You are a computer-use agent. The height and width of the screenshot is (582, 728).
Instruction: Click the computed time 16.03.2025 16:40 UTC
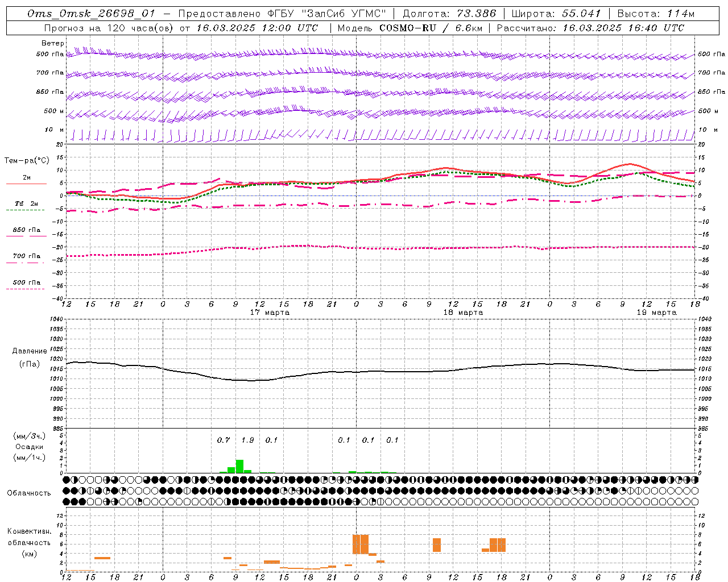(623, 28)
